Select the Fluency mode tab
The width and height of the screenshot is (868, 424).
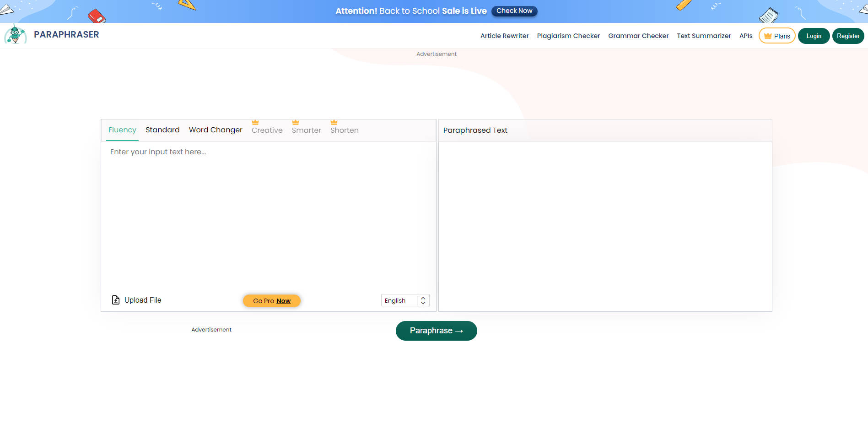pos(122,130)
